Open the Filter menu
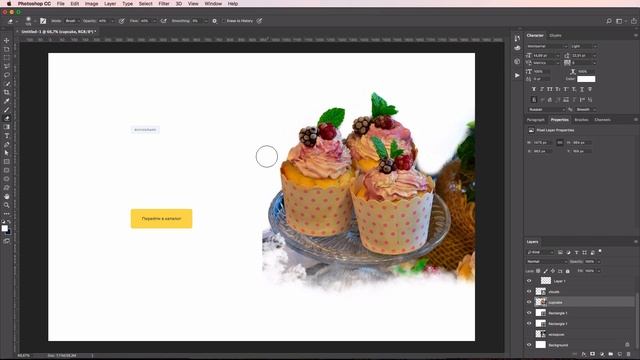This screenshot has height=360, width=640. click(x=164, y=4)
